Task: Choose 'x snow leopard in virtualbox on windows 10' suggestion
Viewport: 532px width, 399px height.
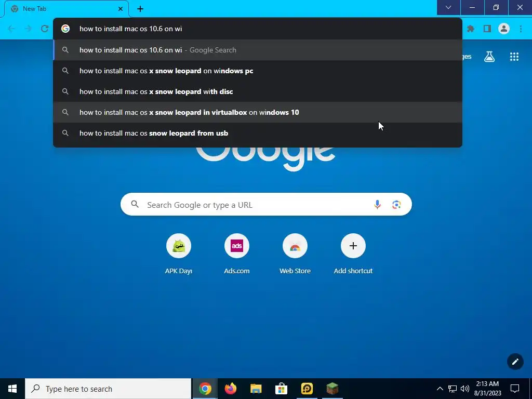Action: click(x=258, y=112)
